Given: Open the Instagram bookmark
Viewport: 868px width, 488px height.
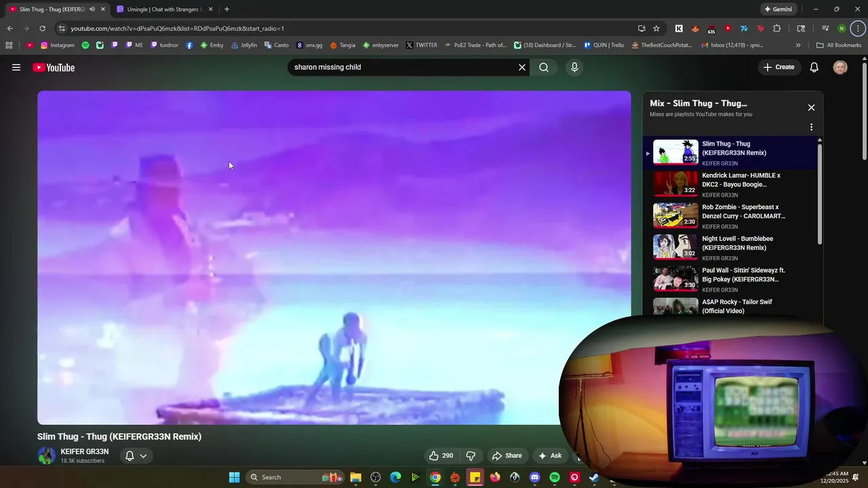Looking at the screenshot, I should 58,45.
